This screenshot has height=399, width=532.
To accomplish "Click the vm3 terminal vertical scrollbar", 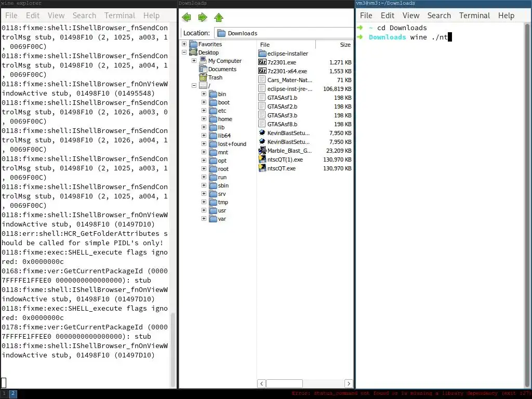I will 528,205.
